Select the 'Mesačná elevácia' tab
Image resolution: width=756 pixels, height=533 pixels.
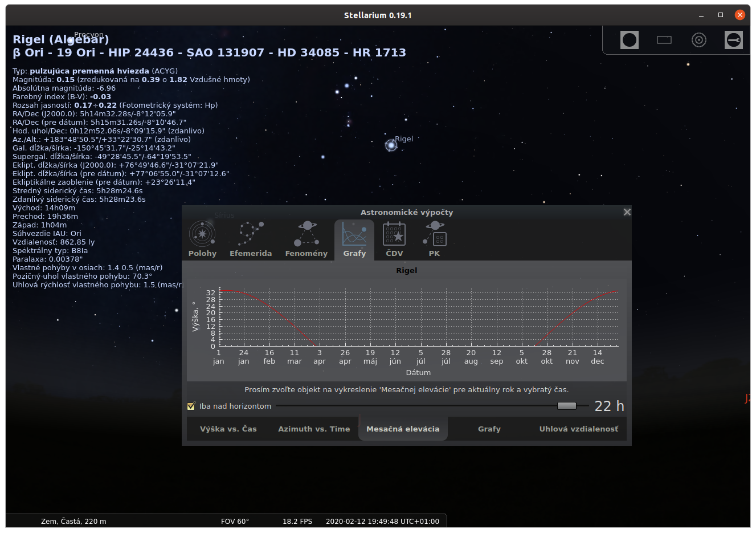403,429
